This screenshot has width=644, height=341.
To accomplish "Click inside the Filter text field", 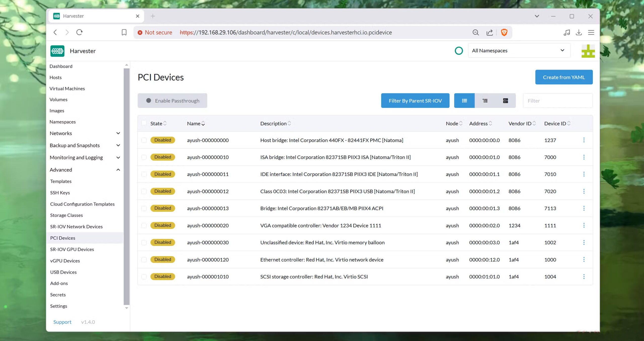I will (557, 101).
